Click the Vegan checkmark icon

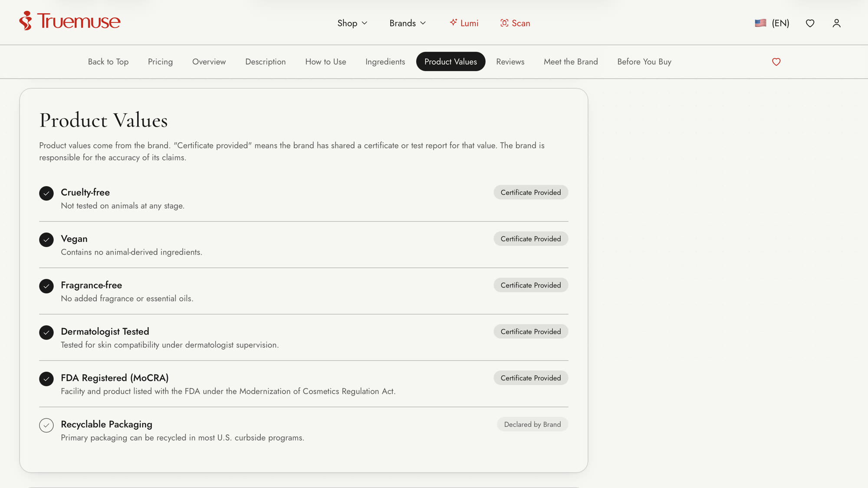pos(46,239)
